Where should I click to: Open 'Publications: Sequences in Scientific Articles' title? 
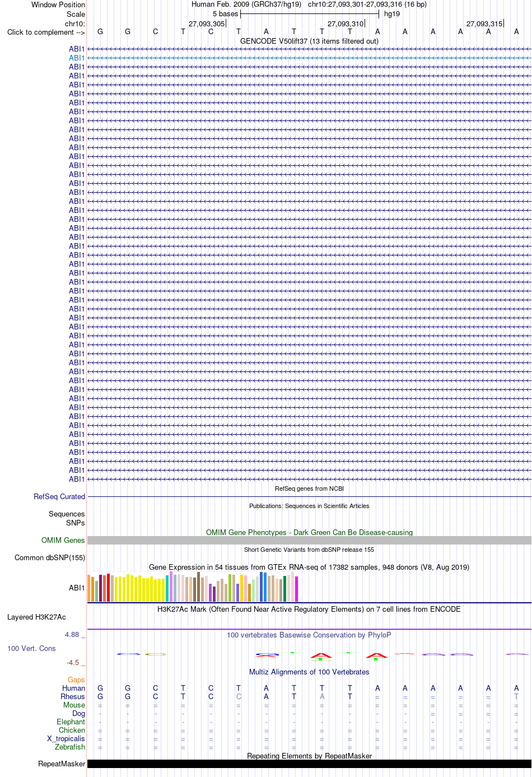(x=309, y=506)
